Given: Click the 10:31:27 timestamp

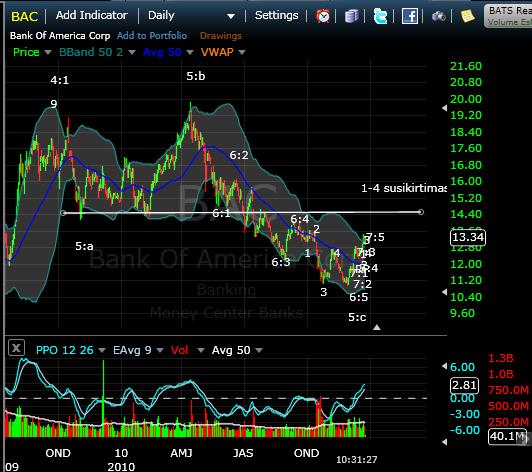Looking at the screenshot, I should 357,460.
